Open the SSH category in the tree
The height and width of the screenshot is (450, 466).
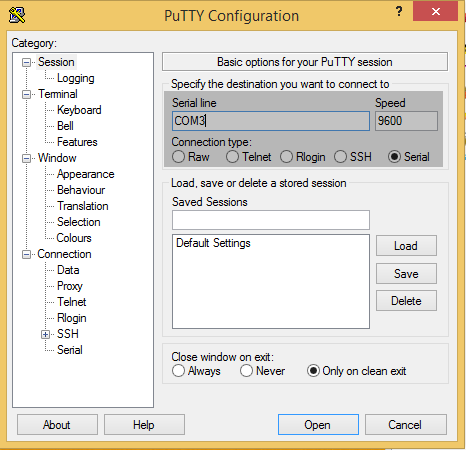(68, 334)
